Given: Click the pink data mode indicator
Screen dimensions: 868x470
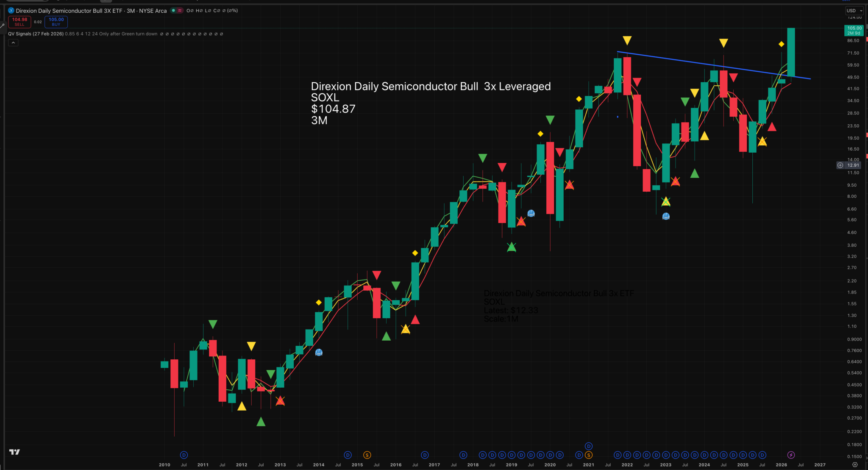Looking at the screenshot, I should click(x=180, y=11).
